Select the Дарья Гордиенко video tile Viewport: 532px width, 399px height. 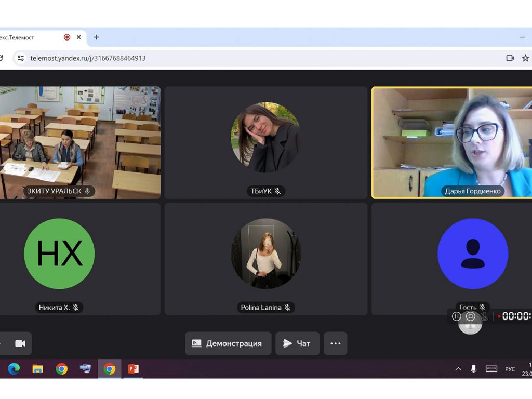pyautogui.click(x=452, y=142)
